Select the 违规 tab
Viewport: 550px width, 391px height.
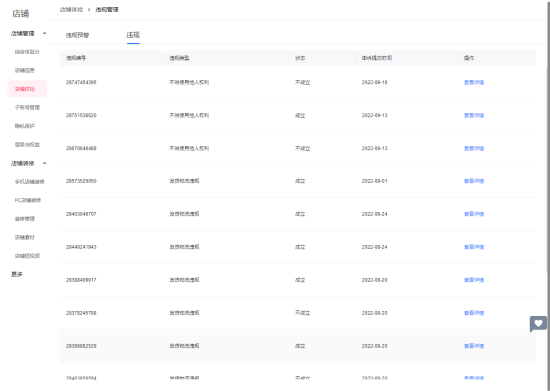tap(133, 35)
